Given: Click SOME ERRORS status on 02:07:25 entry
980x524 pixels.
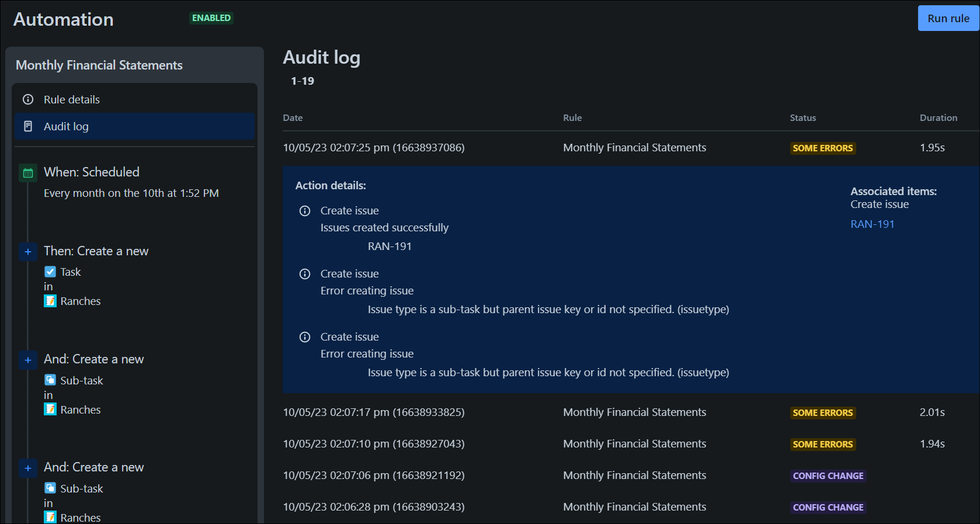Looking at the screenshot, I should (822, 148).
